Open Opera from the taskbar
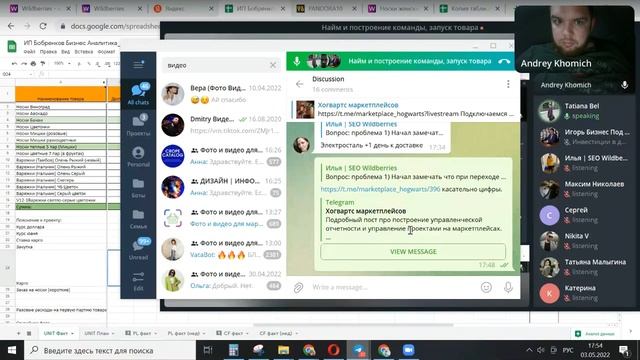Viewport: 640px width, 360px height. tap(333, 350)
